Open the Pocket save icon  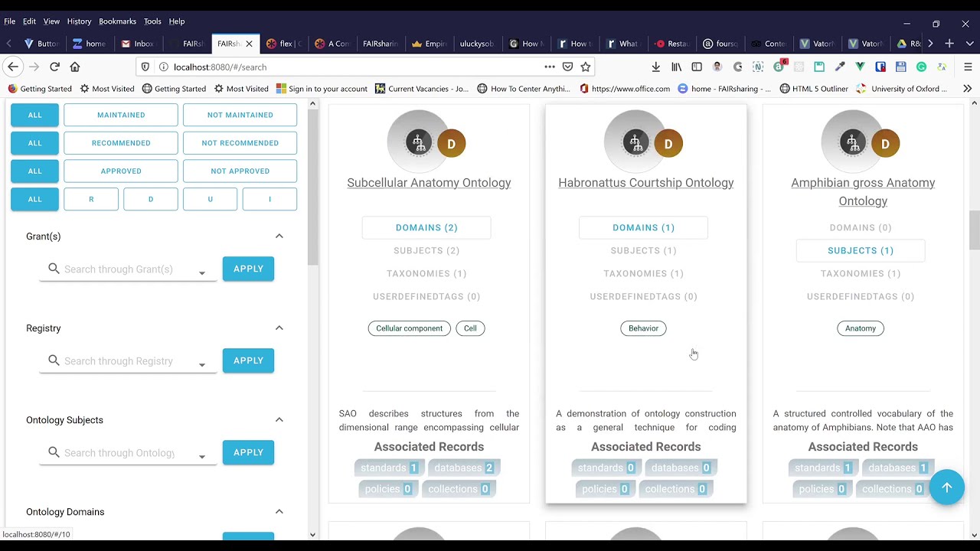coord(567,67)
